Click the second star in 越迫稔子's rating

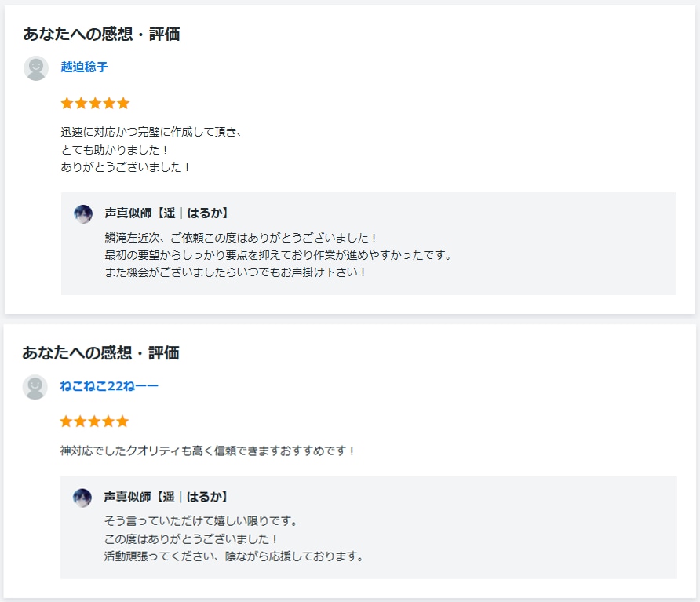pyautogui.click(x=82, y=103)
